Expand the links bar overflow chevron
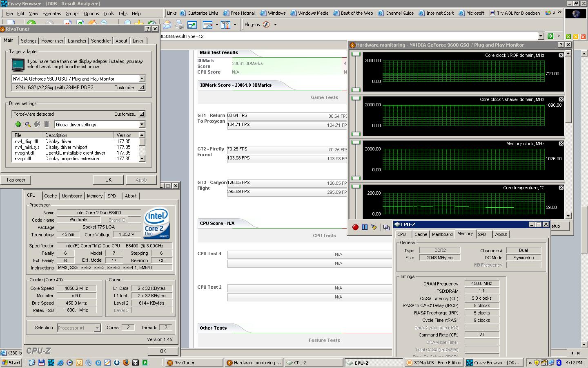The image size is (588, 368). (560, 13)
